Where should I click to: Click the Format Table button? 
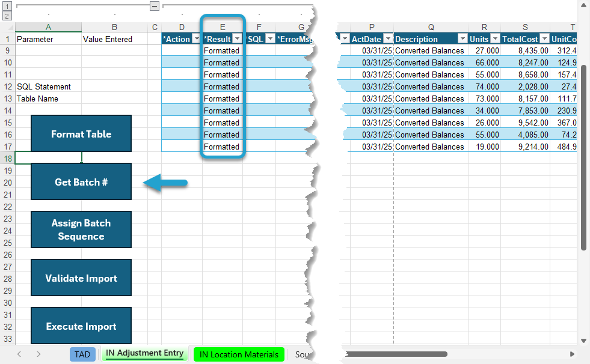pos(81,133)
